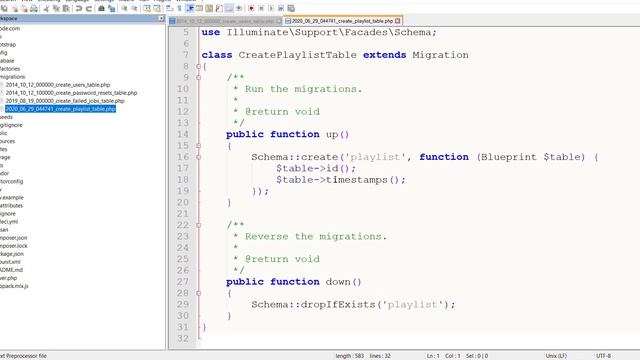This screenshot has height=360, width=640.
Task: Click the lines : 32 status entry
Action: pyautogui.click(x=380, y=356)
